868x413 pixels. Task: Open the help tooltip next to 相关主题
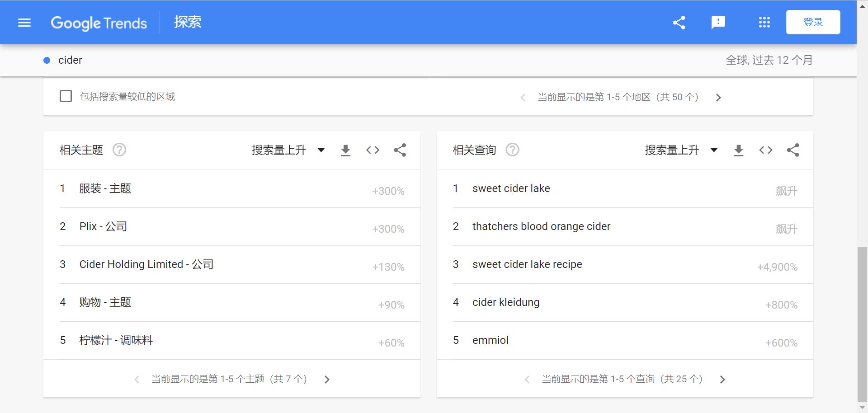click(x=119, y=150)
